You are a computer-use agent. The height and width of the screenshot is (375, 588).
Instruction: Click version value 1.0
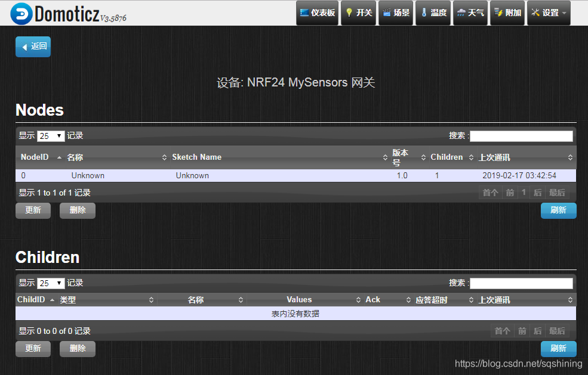point(402,175)
